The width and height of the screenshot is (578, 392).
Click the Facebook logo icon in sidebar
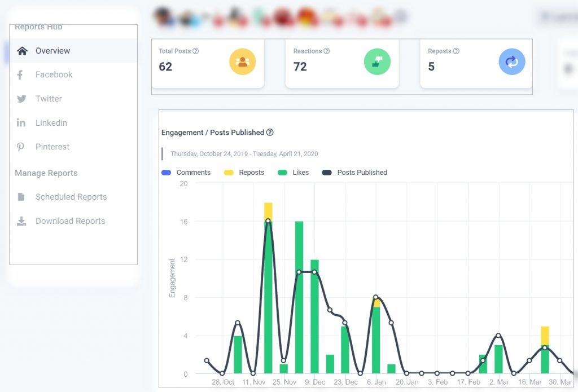coord(20,75)
